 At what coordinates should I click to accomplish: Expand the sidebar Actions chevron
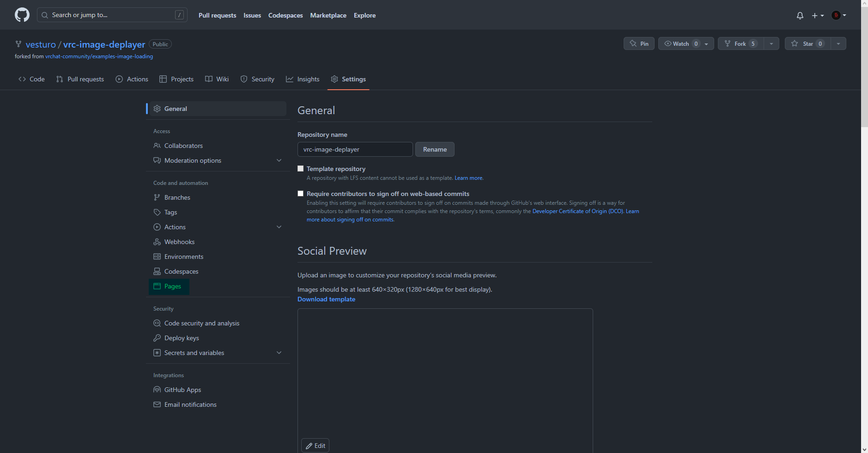coord(279,227)
